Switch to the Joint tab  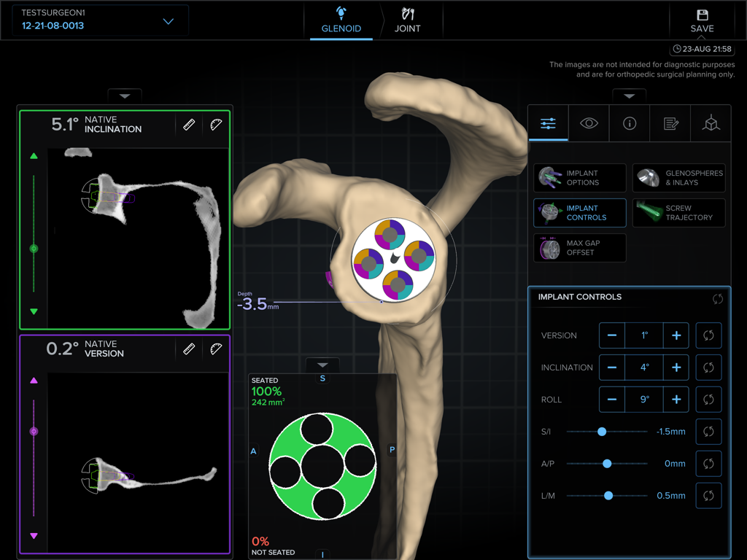click(409, 20)
